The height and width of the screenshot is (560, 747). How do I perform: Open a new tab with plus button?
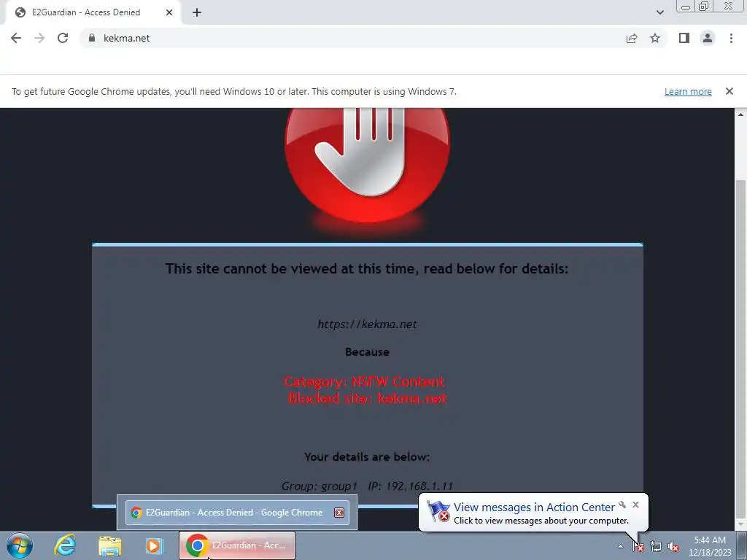tap(197, 12)
